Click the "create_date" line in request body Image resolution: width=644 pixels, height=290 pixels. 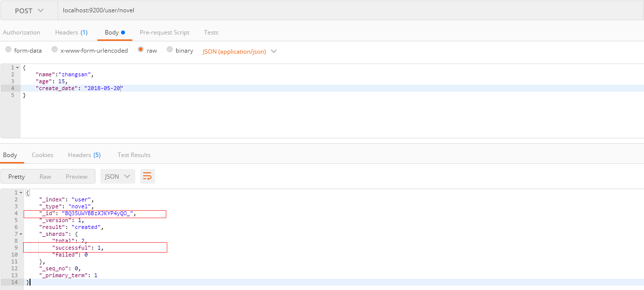pos(79,88)
